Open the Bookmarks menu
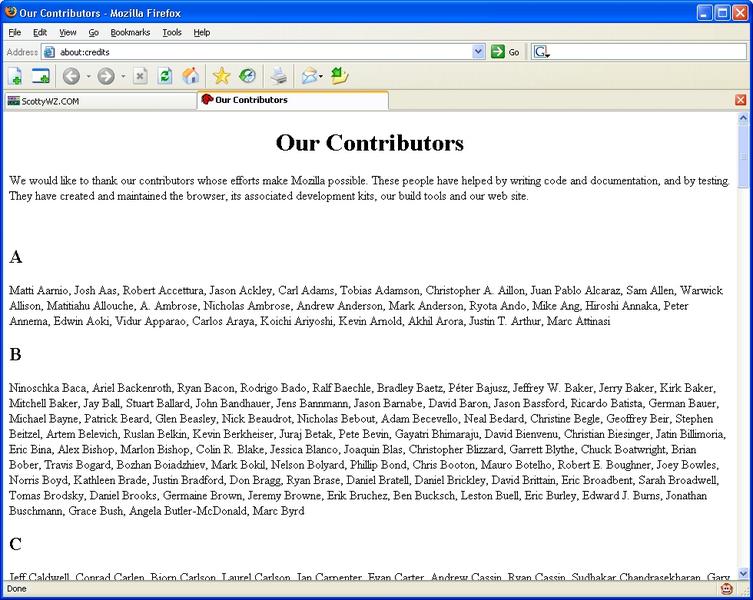This screenshot has width=753, height=600. pos(130,32)
